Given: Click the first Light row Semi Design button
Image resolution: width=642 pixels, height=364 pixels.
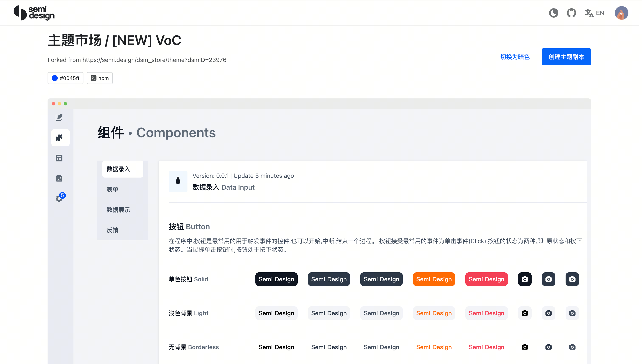Looking at the screenshot, I should [276, 313].
